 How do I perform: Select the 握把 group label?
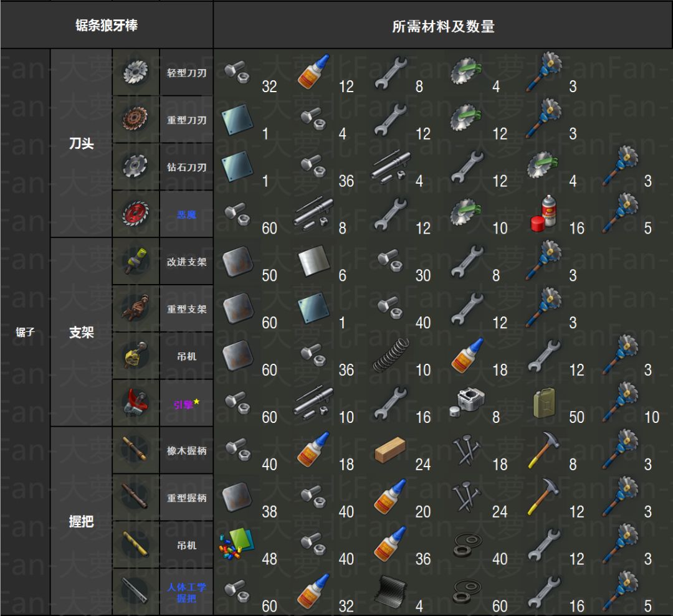point(81,521)
